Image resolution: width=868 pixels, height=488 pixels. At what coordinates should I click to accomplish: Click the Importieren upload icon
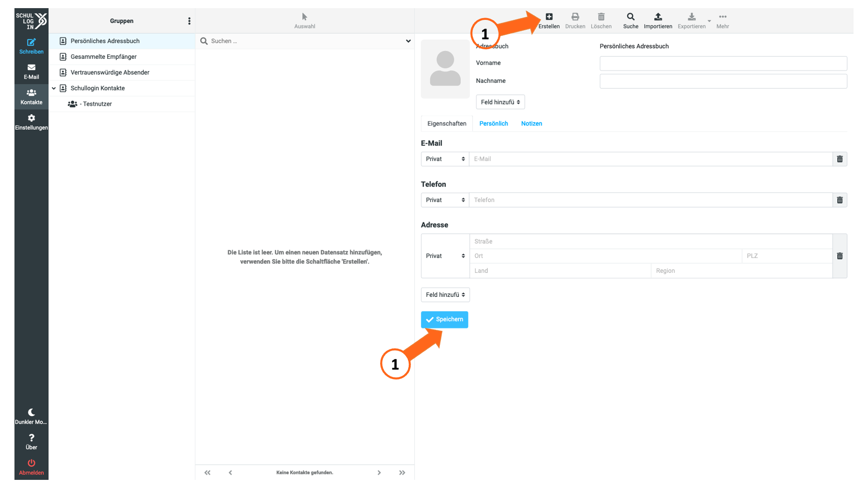[x=658, y=21]
